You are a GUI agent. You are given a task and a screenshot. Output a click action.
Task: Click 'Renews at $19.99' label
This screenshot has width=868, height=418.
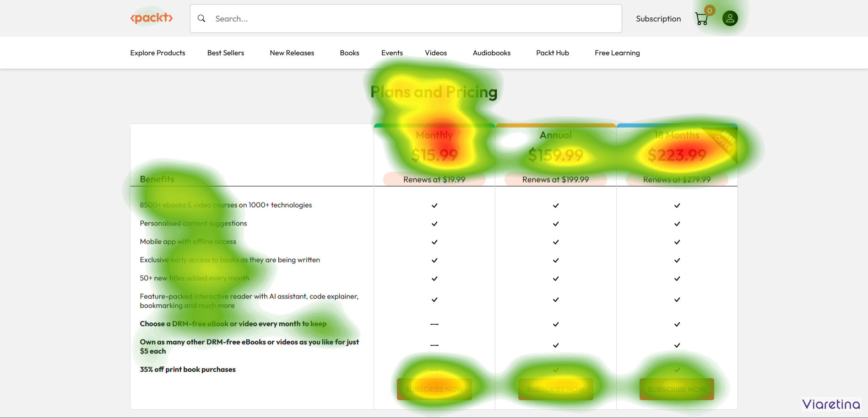pyautogui.click(x=434, y=179)
